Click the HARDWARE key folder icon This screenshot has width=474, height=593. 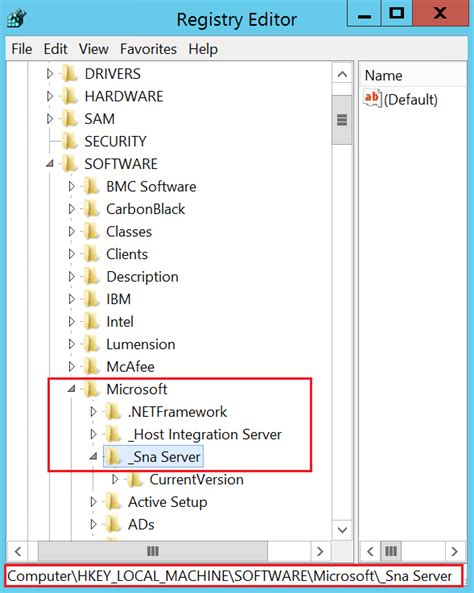(70, 96)
